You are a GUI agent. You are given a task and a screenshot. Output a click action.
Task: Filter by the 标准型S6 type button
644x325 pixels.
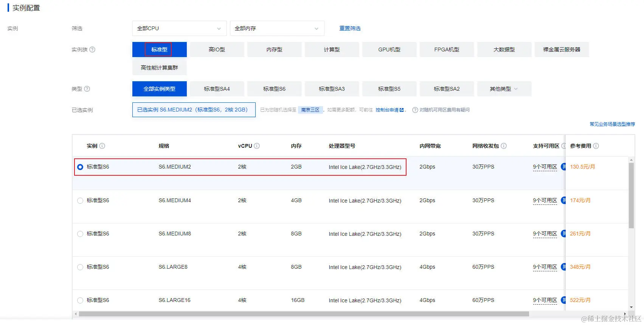tap(275, 89)
